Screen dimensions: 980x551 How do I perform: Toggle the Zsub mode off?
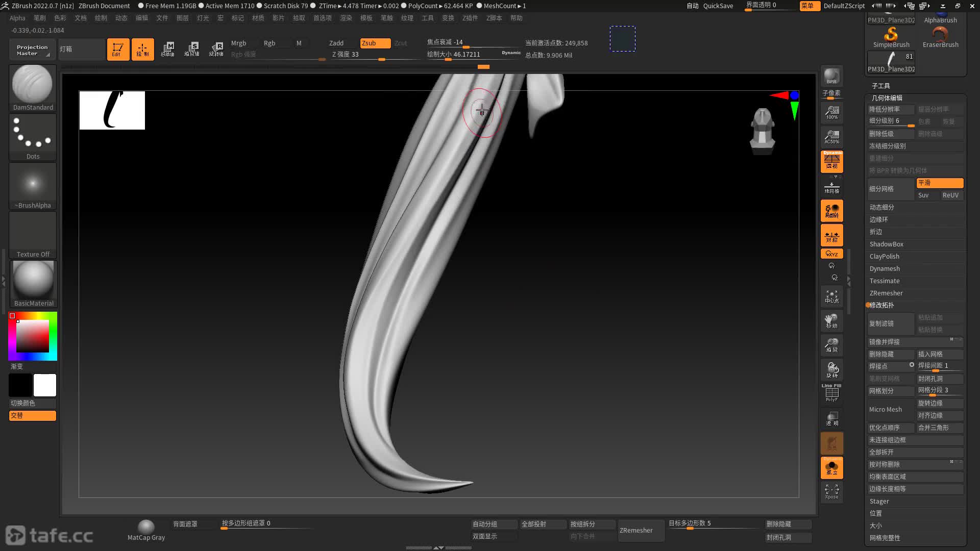point(375,43)
